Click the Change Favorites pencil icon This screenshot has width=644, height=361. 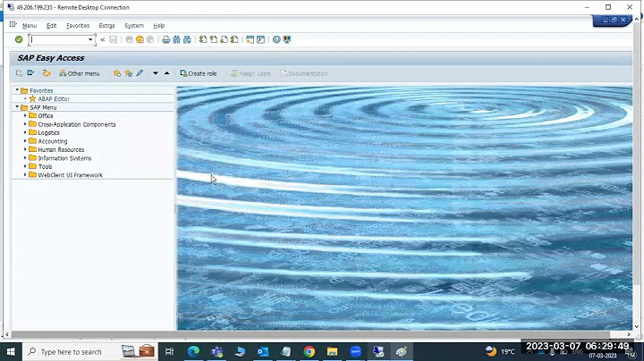(x=140, y=73)
